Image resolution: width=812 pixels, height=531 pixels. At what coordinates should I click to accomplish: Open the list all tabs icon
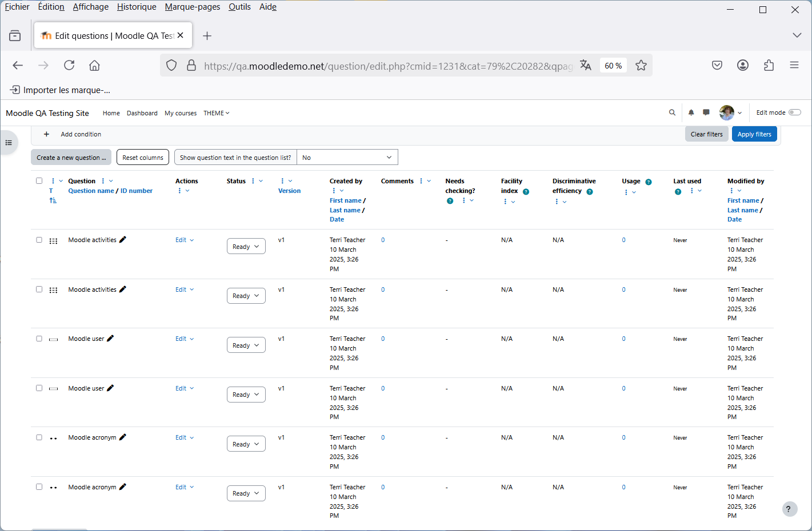tap(797, 35)
